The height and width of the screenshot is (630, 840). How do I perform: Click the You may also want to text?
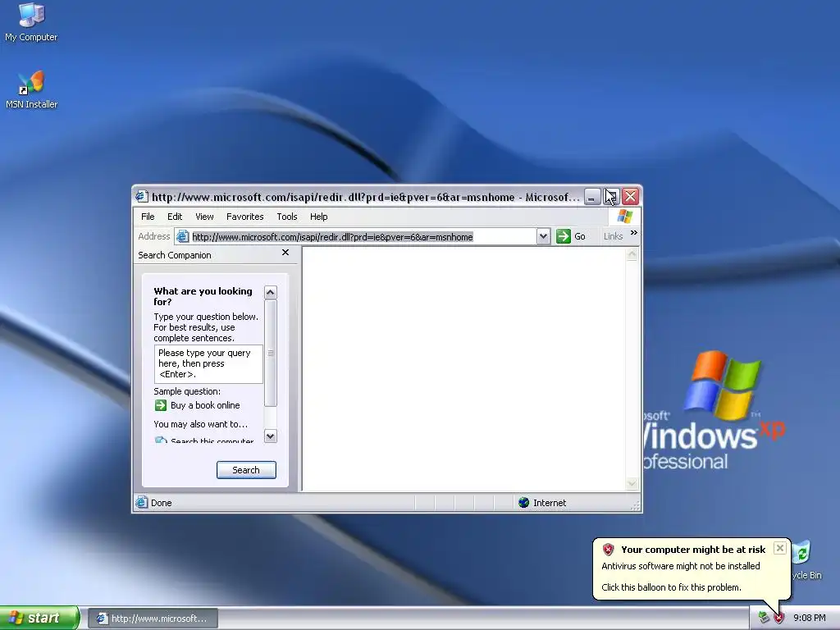click(201, 424)
